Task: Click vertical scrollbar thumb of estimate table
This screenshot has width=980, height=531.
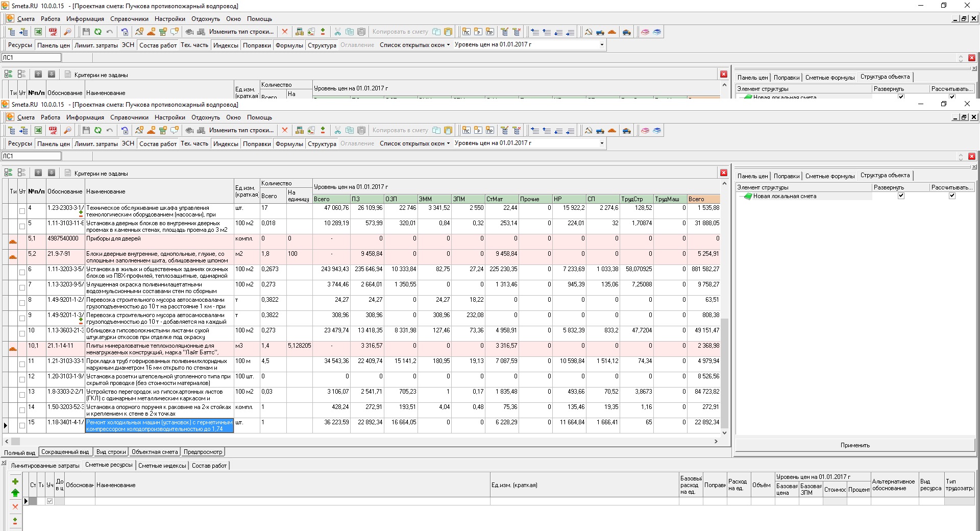Action: [724, 373]
